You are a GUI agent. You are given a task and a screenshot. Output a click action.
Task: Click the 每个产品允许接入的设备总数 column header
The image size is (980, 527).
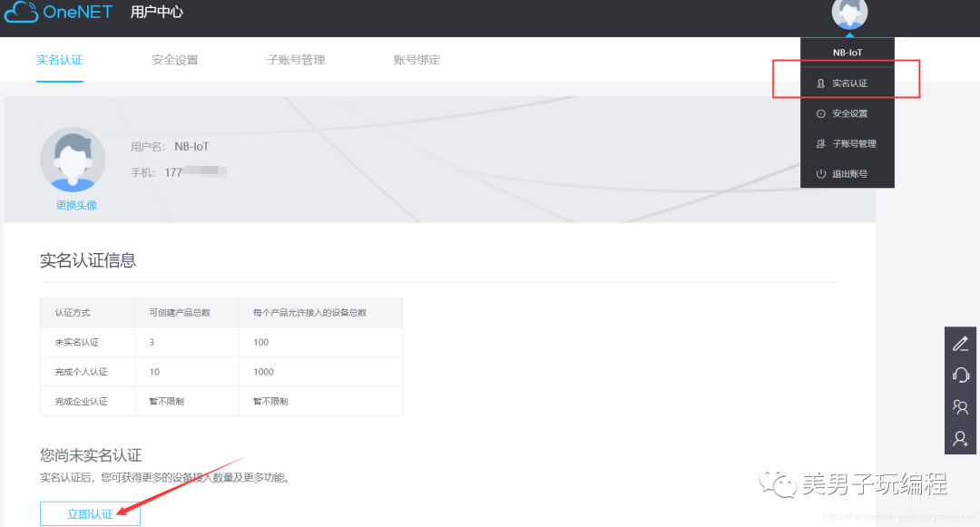pyautogui.click(x=310, y=312)
